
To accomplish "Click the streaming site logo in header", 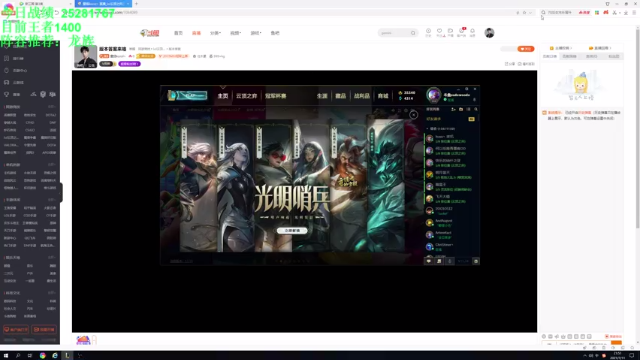I will pos(149,33).
